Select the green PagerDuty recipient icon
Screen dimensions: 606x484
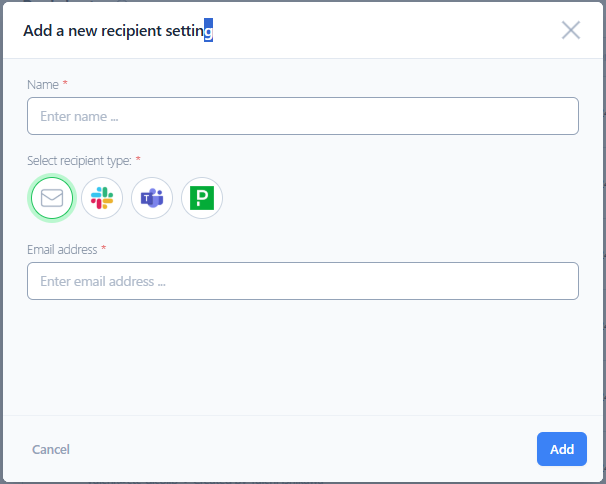click(x=202, y=198)
